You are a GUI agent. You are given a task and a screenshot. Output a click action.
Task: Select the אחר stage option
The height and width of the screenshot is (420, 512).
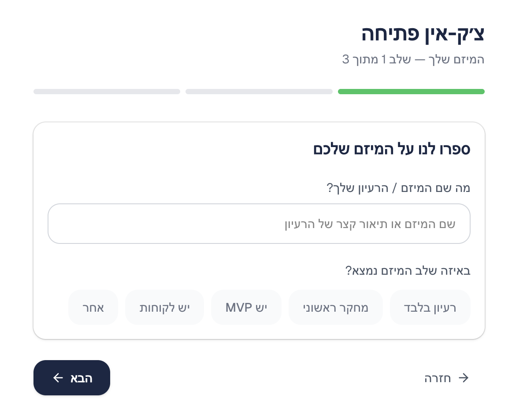click(x=93, y=307)
